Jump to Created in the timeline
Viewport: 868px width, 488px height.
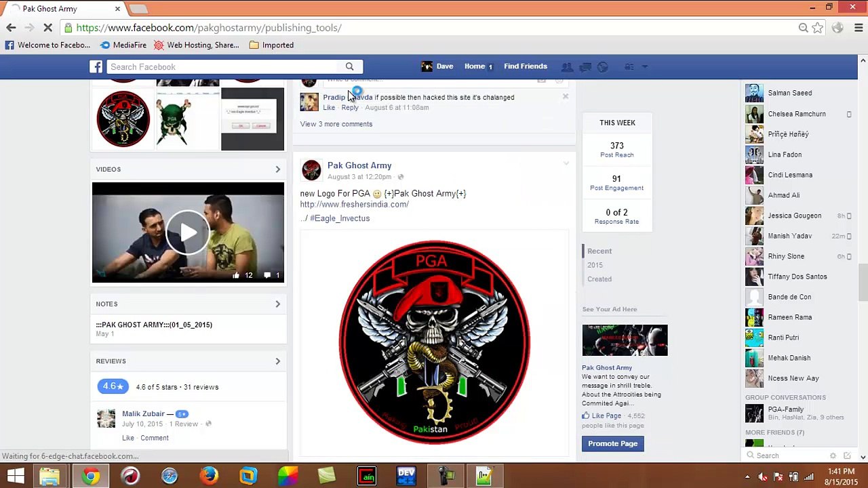click(x=599, y=279)
